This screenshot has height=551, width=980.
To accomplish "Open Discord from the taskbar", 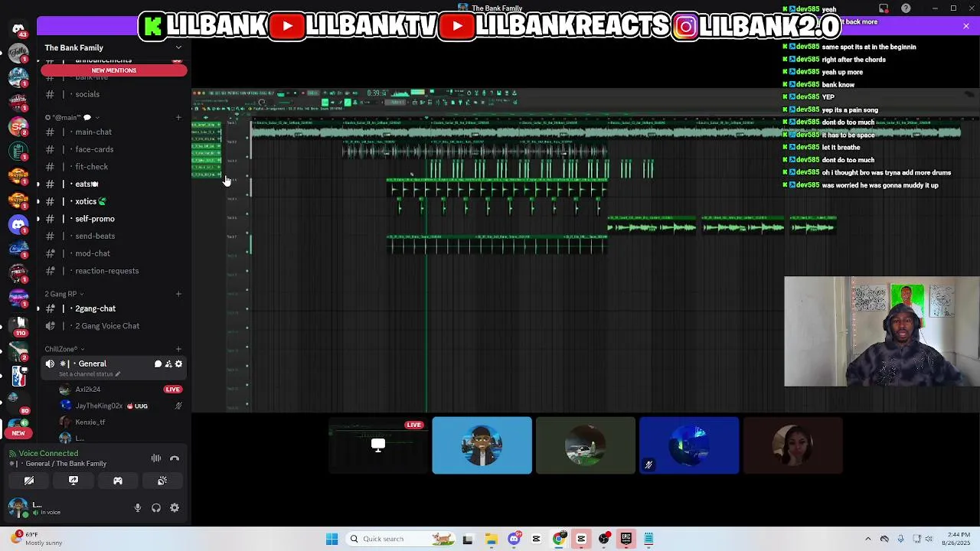I will coord(514,539).
